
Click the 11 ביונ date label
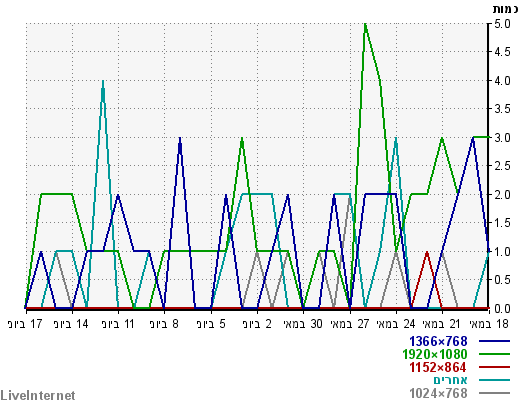click(x=118, y=324)
